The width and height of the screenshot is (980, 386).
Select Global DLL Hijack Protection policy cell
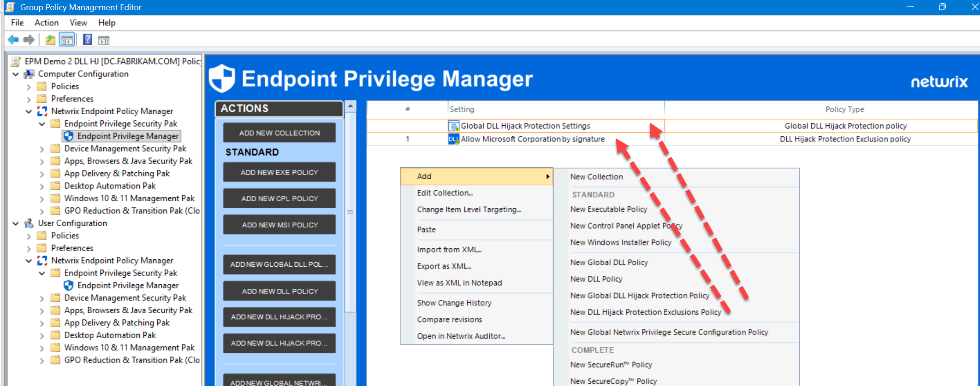click(x=845, y=126)
